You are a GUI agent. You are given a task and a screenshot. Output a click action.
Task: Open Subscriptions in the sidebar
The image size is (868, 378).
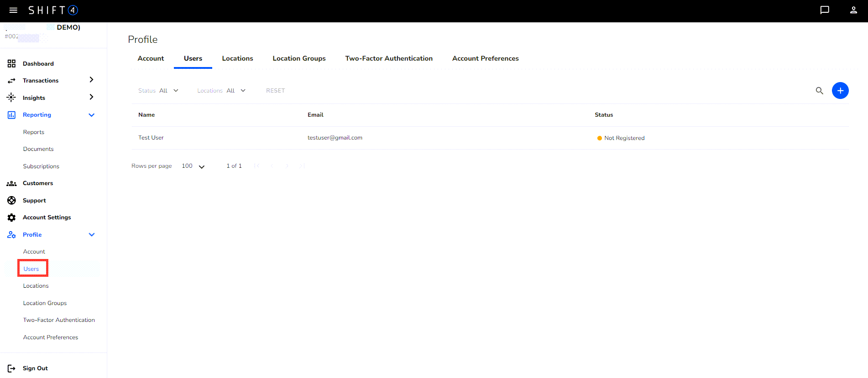tap(41, 166)
